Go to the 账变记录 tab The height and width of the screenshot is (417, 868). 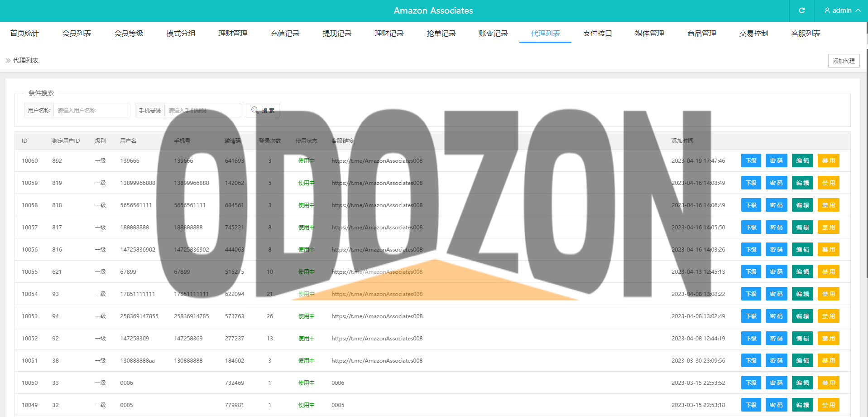[493, 34]
